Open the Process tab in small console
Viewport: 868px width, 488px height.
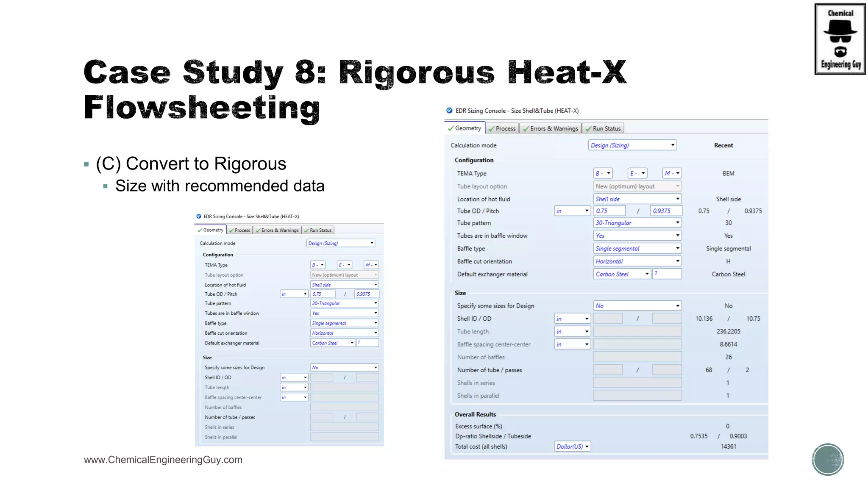[239, 230]
